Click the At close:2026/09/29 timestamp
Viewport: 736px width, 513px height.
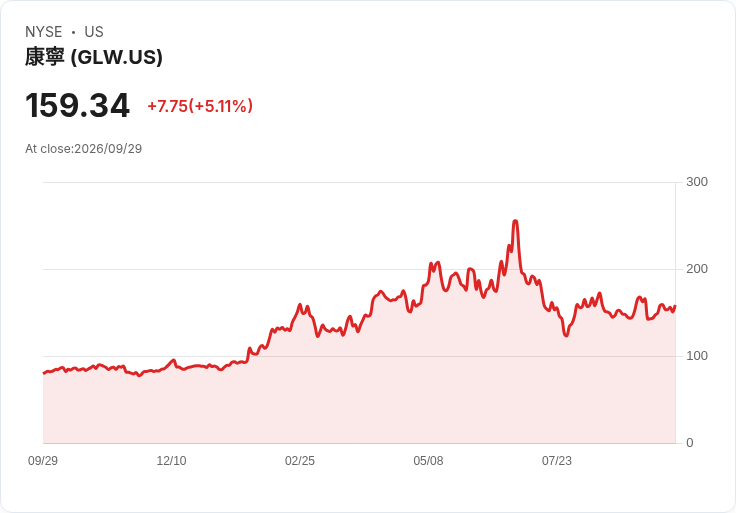84,149
